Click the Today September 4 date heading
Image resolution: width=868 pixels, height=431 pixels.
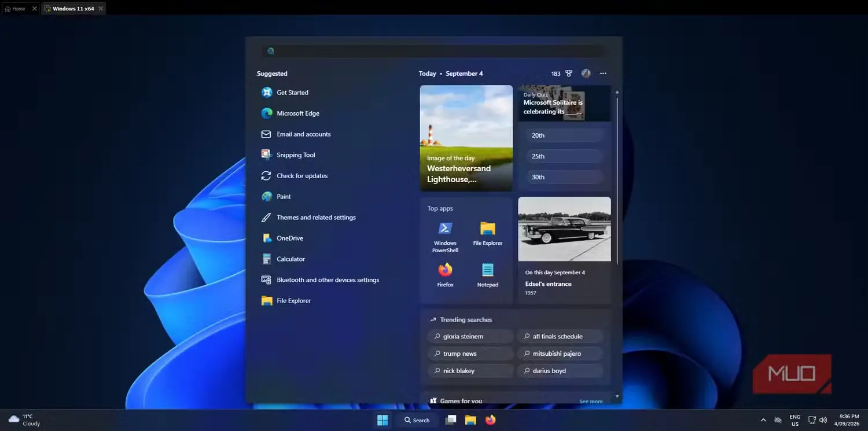[x=451, y=73]
